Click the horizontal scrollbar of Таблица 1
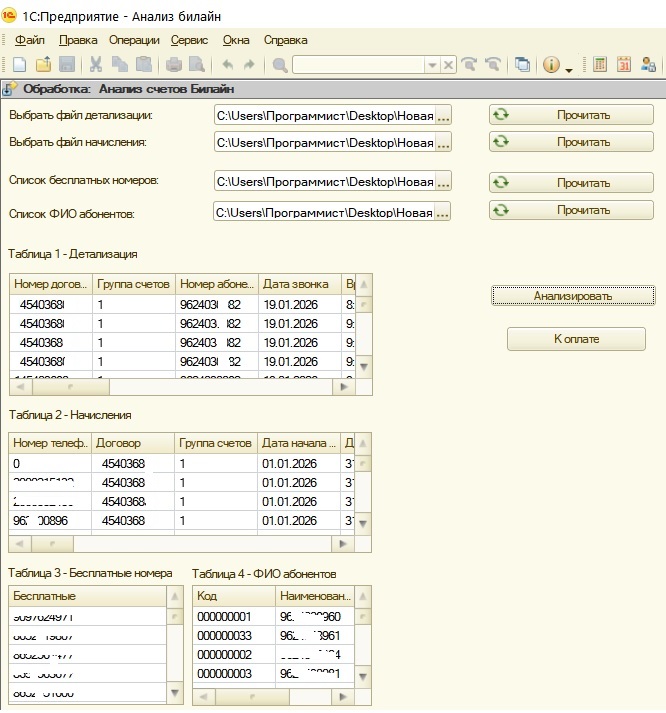Image resolution: width=666 pixels, height=713 pixels. 180,386
